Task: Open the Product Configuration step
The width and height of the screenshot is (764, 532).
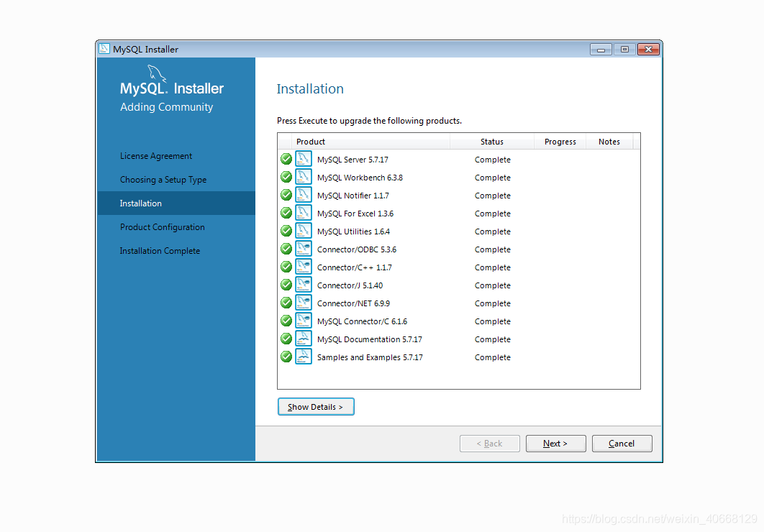Action: [163, 227]
